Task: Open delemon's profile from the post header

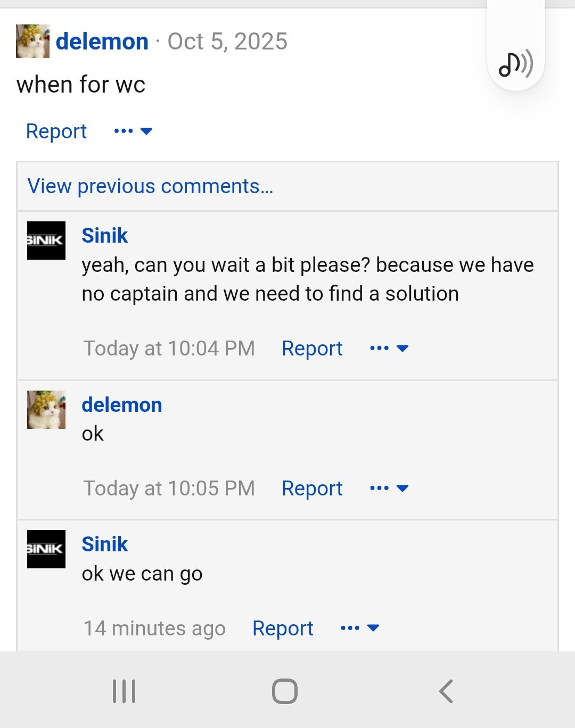Action: point(102,42)
